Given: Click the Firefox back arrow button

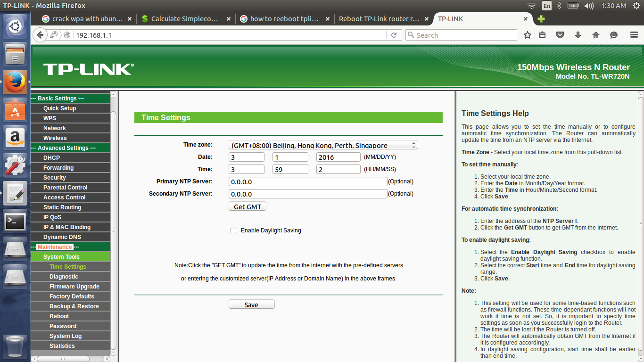Looking at the screenshot, I should point(40,35).
